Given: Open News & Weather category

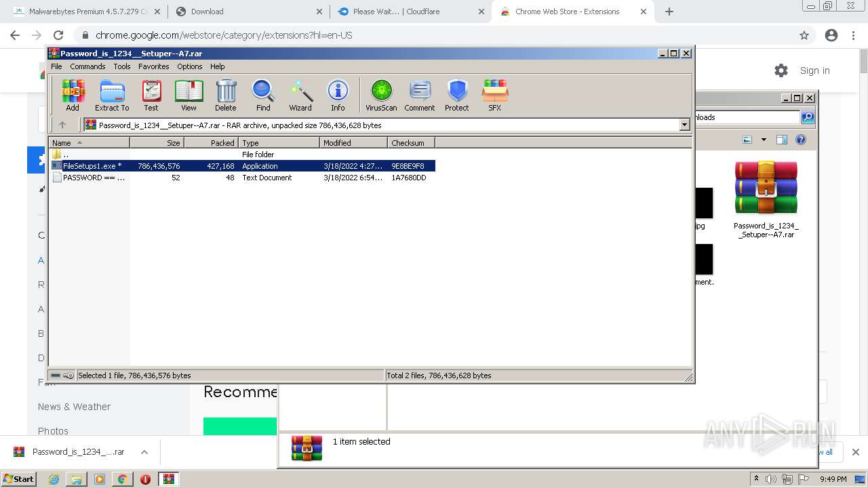Looking at the screenshot, I should point(74,407).
